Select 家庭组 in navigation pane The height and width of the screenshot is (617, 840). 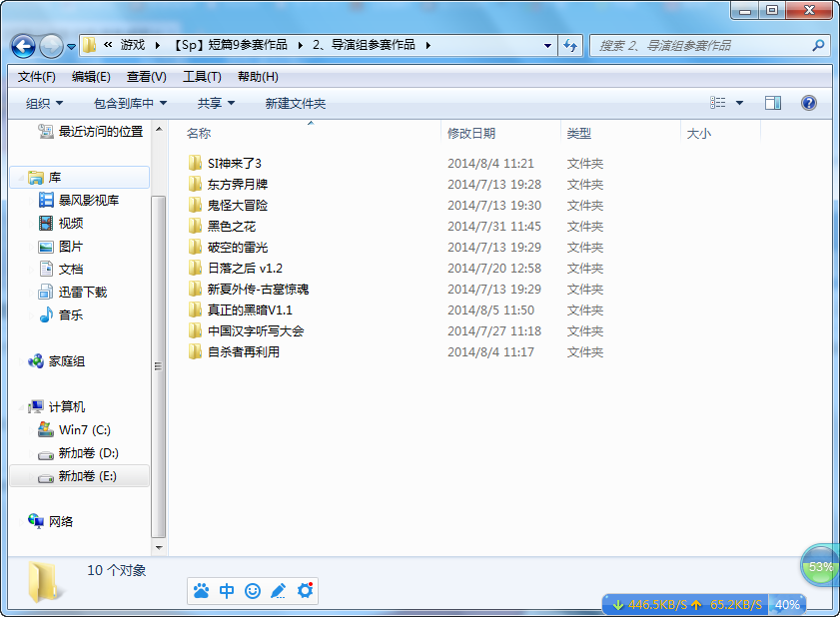coord(56,361)
